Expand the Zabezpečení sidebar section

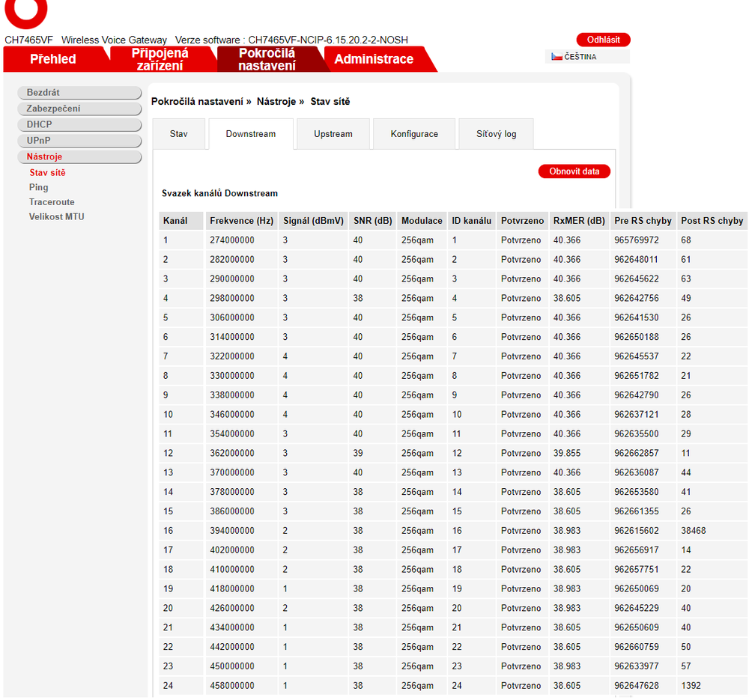(79, 109)
